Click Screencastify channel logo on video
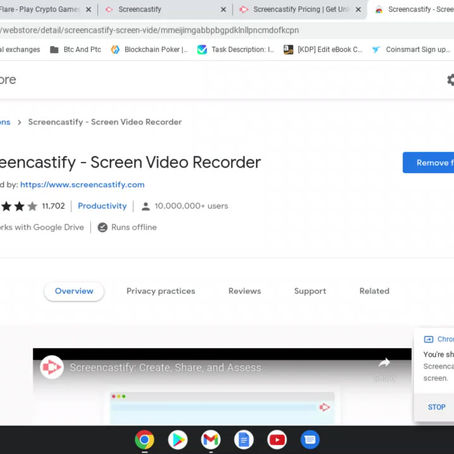This screenshot has height=454, width=454. (x=52, y=367)
